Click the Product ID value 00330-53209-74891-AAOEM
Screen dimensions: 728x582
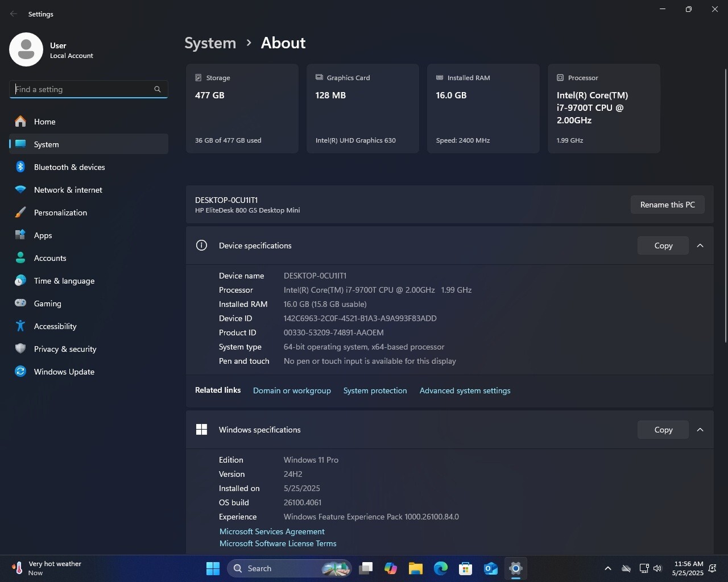pyautogui.click(x=334, y=332)
